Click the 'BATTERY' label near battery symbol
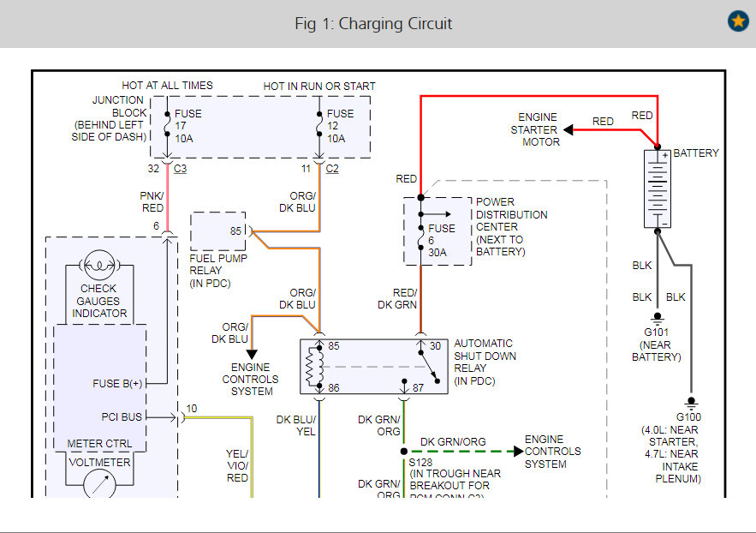This screenshot has height=533, width=756. tap(696, 153)
